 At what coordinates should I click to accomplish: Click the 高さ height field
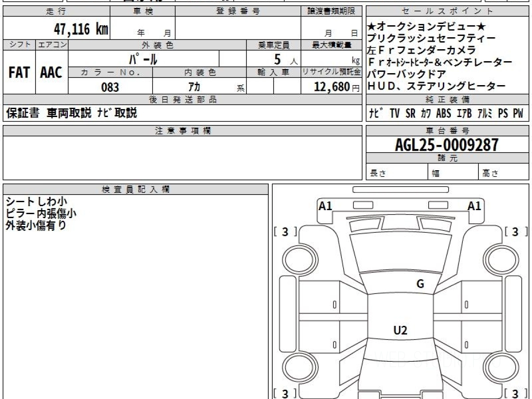[x=504, y=172]
